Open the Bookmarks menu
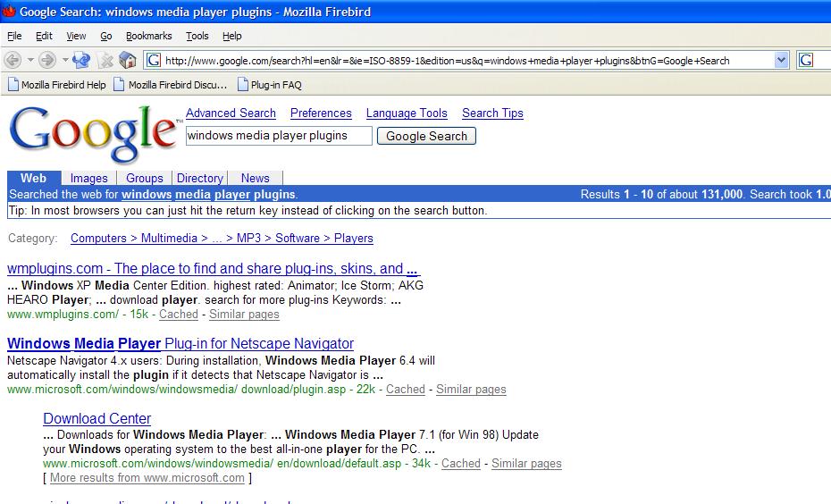 (x=149, y=36)
